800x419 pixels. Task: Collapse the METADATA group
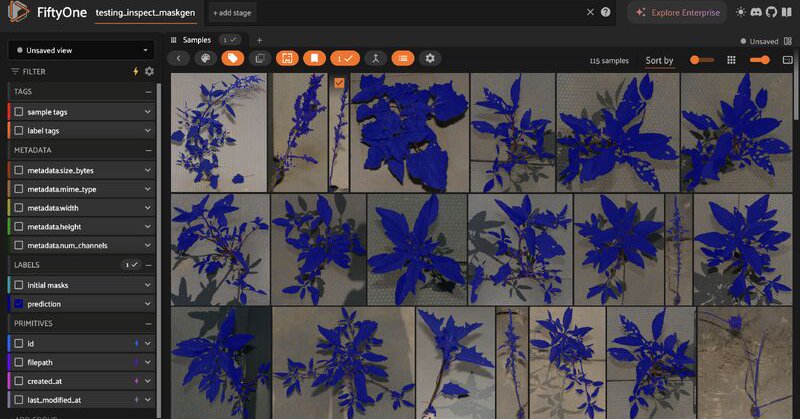pyautogui.click(x=148, y=151)
